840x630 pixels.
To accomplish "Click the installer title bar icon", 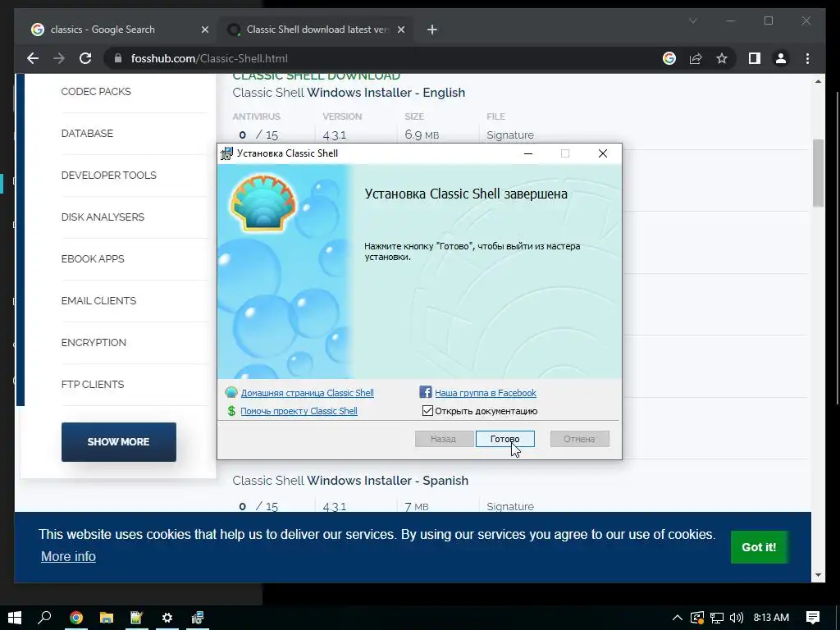I will tap(227, 153).
